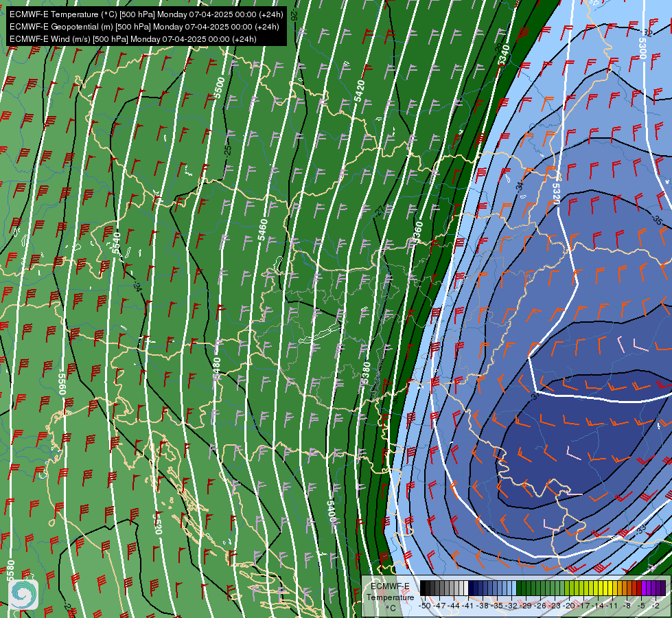Click the white swatch above -41 in legend

tap(466, 588)
